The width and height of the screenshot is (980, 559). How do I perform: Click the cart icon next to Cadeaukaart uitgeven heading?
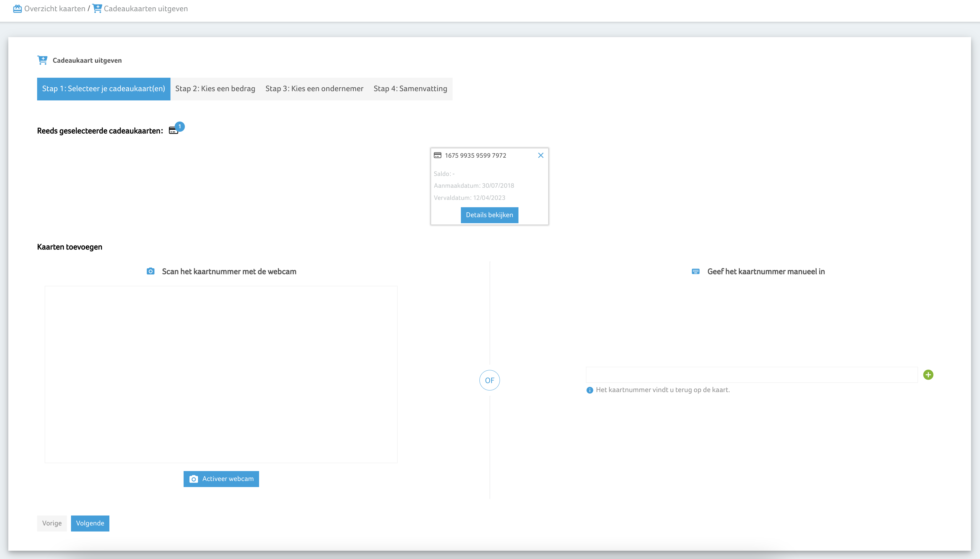click(x=42, y=60)
